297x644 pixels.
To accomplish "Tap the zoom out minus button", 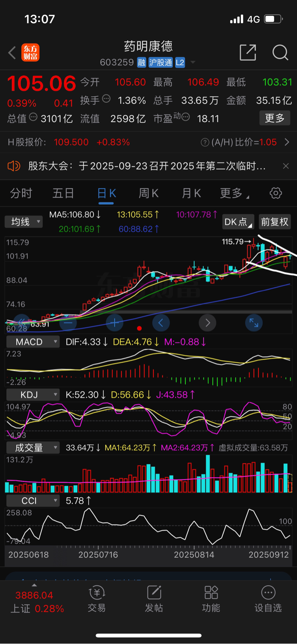I will (x=68, y=323).
